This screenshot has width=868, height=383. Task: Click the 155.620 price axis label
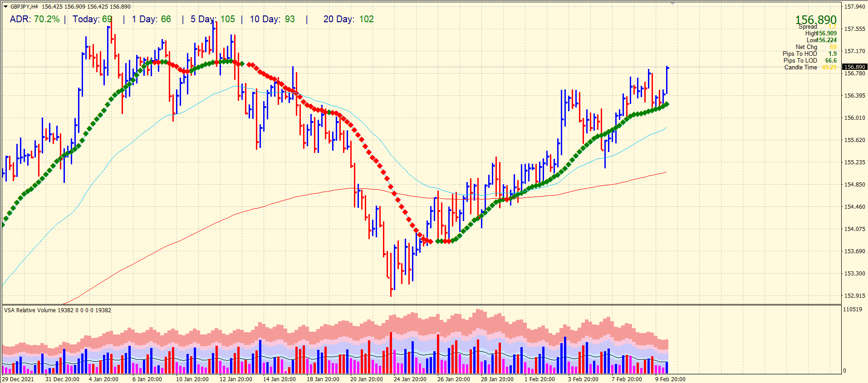click(x=854, y=140)
